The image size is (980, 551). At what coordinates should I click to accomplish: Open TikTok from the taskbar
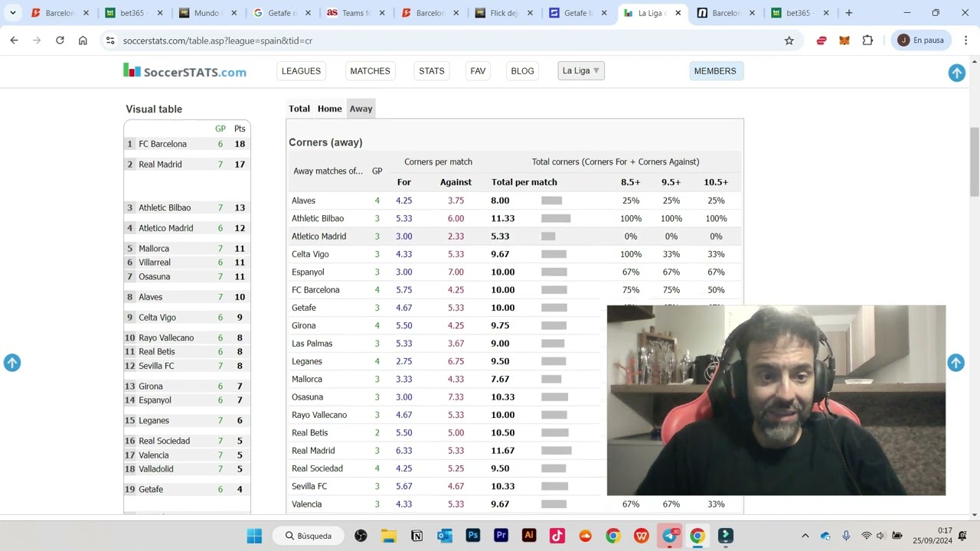click(x=557, y=536)
